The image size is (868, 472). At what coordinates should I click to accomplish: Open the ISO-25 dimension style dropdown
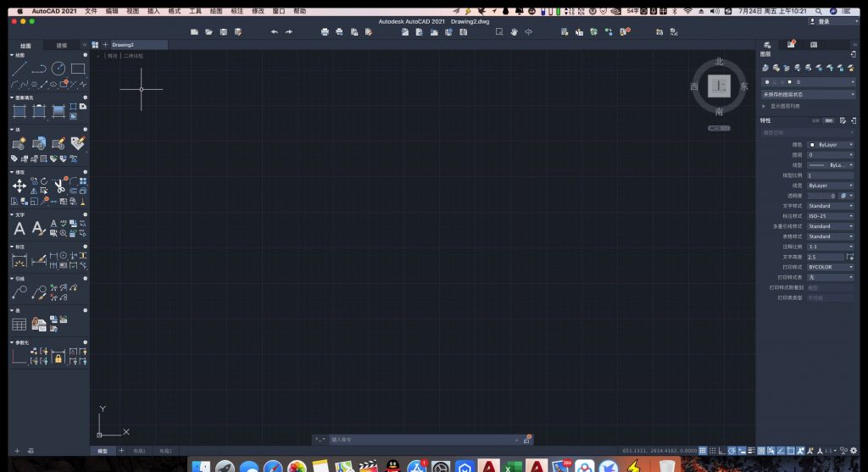(831, 216)
